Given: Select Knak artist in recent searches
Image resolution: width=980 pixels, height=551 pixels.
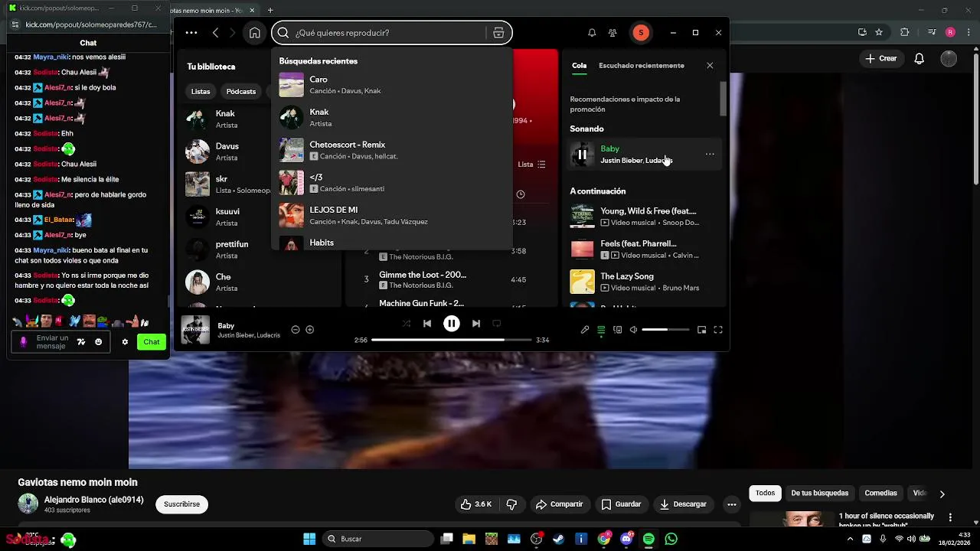Looking at the screenshot, I should point(391,117).
